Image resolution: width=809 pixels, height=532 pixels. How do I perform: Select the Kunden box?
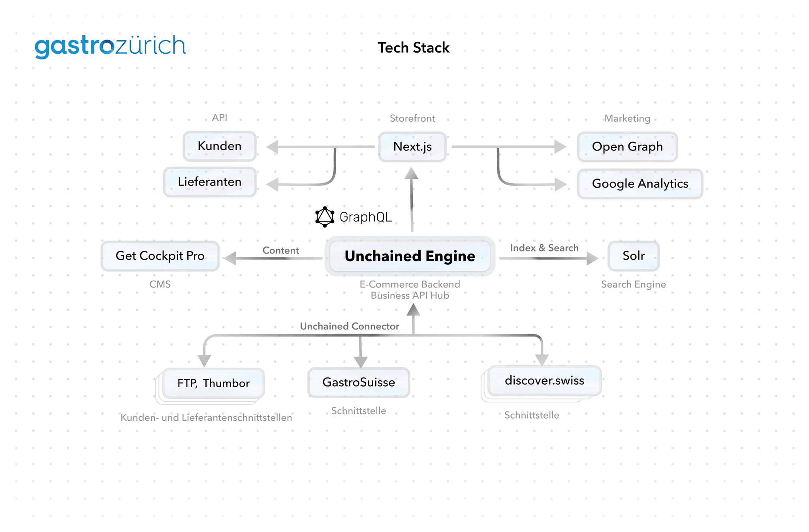pyautogui.click(x=220, y=146)
